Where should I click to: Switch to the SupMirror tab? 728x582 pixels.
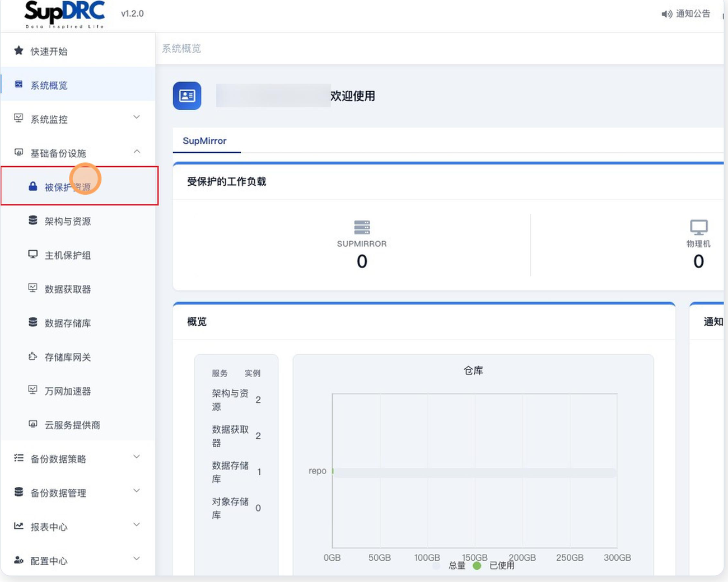click(205, 141)
